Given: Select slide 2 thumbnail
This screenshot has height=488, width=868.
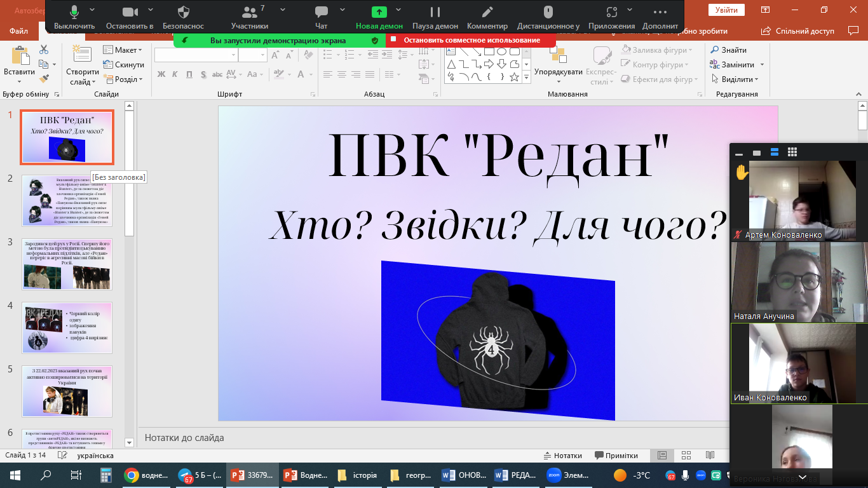Looking at the screenshot, I should tap(67, 201).
